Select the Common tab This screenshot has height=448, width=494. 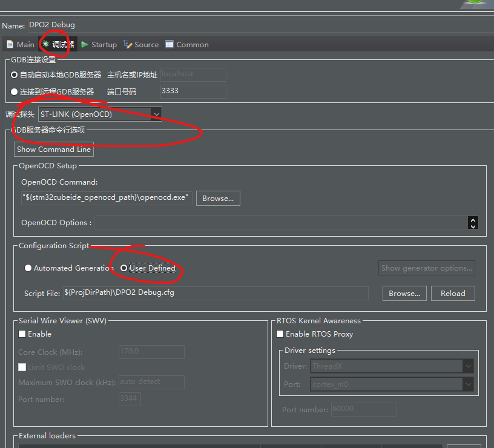point(187,44)
